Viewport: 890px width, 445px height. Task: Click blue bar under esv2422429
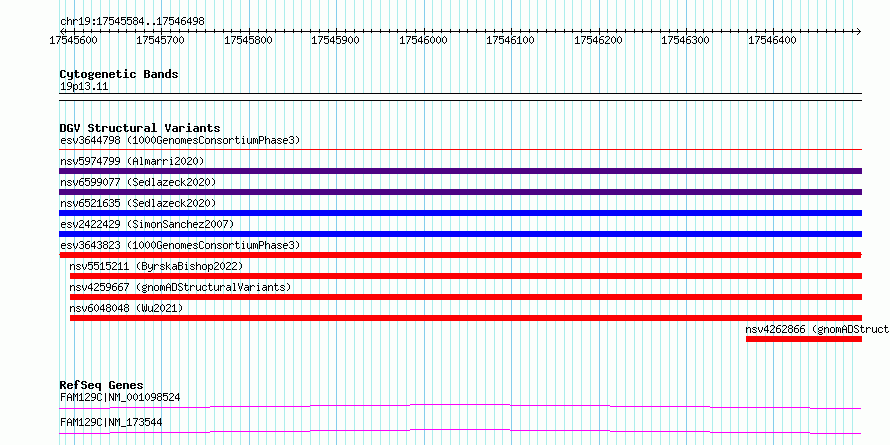click(460, 234)
